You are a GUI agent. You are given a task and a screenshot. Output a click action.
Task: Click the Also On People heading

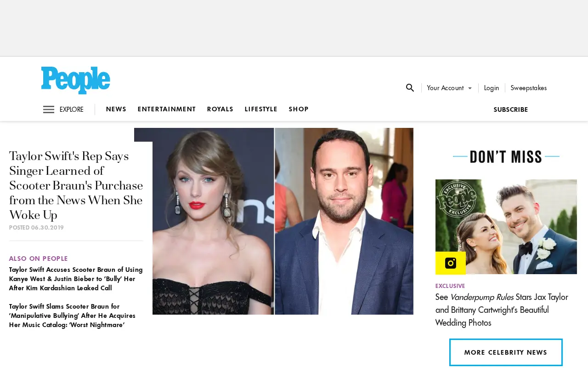coord(39,259)
